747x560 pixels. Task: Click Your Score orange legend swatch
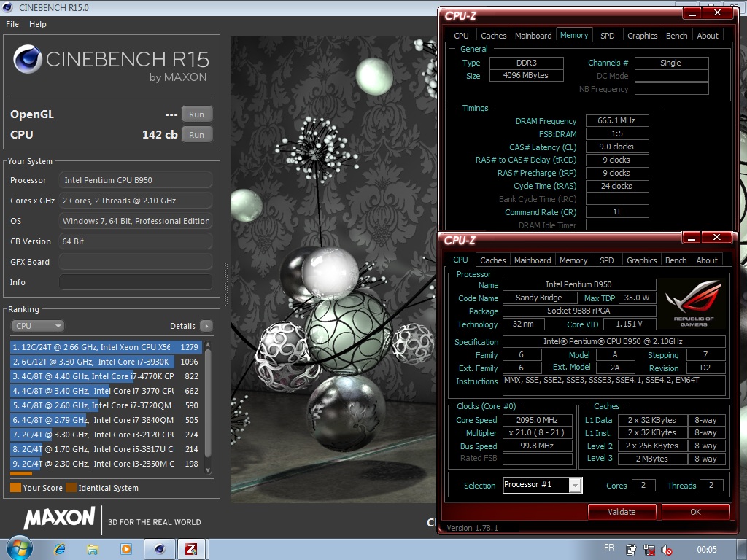pyautogui.click(x=16, y=488)
